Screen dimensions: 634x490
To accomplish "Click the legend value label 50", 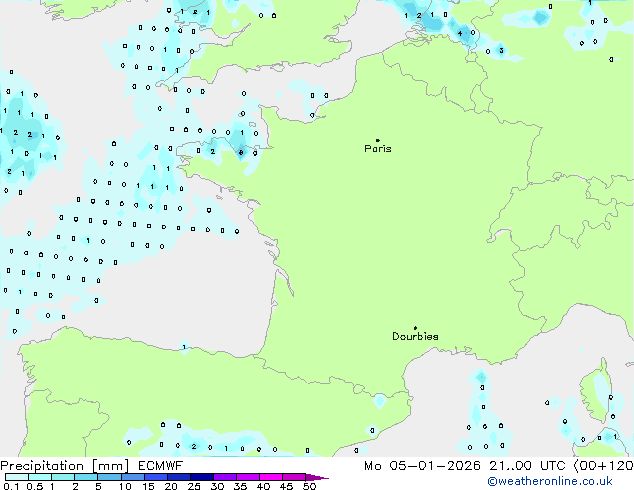I will point(309,486).
